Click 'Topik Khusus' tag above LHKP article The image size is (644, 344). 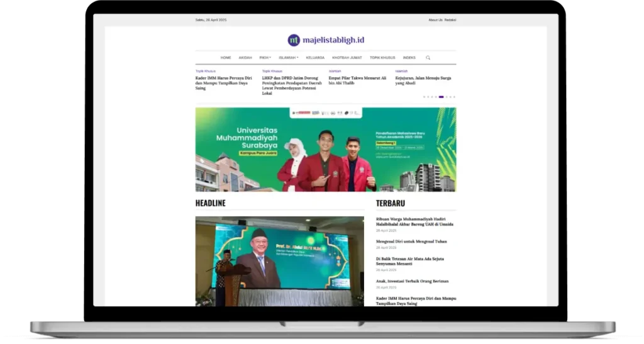pos(272,72)
